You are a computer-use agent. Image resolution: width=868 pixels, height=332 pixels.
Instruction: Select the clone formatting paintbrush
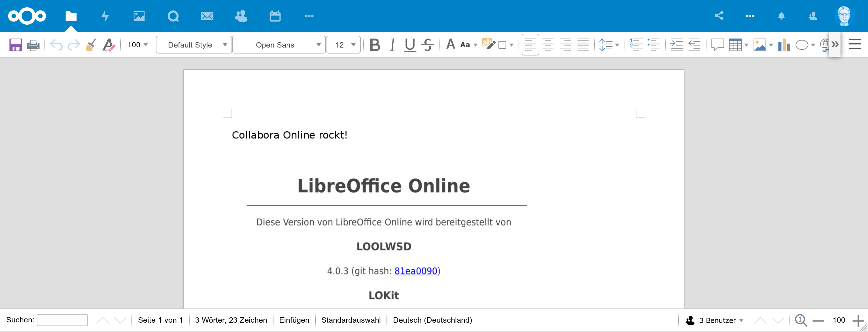pos(91,44)
